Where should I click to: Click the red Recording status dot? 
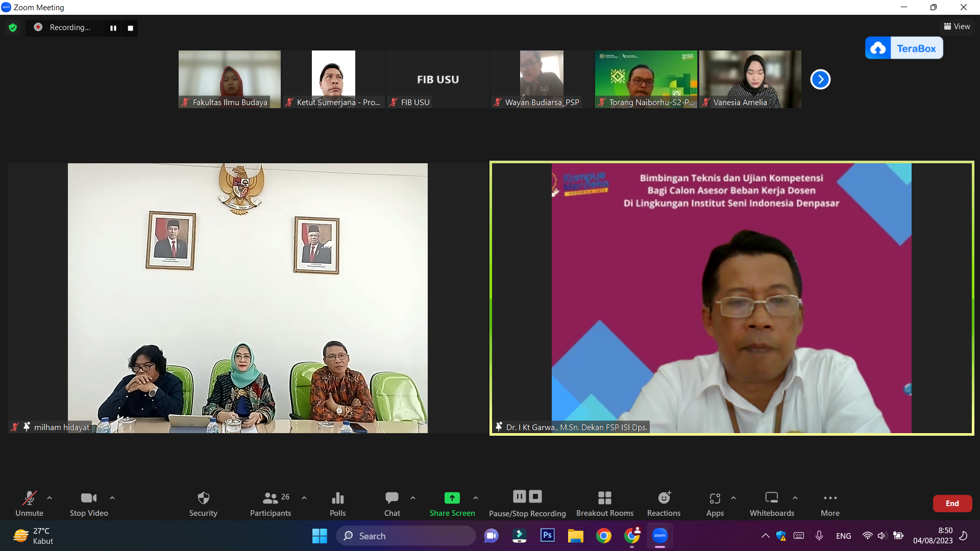38,27
